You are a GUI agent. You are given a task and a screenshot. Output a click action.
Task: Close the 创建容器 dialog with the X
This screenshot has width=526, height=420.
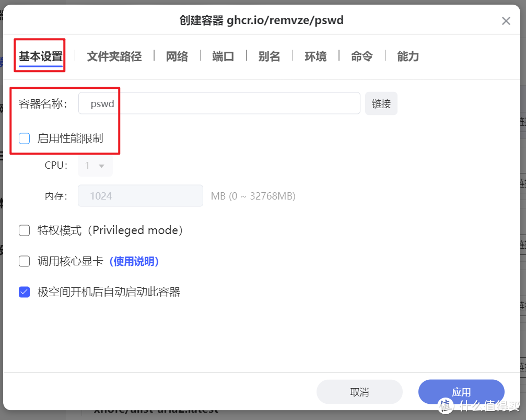pyautogui.click(x=506, y=21)
